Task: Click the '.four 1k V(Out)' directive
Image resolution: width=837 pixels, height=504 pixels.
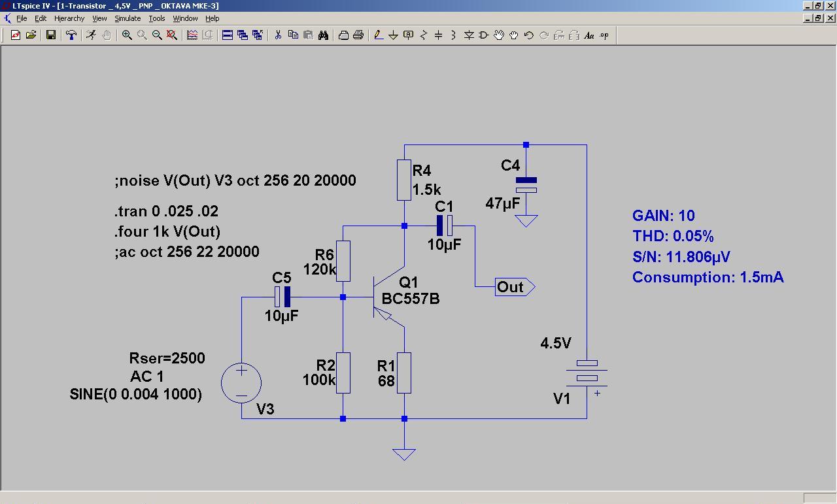Action: [167, 231]
